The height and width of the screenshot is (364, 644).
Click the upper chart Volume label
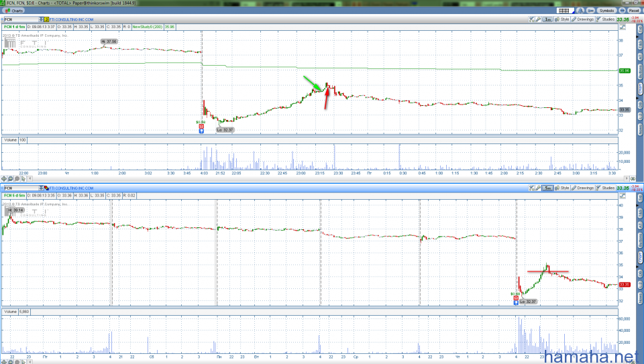[10, 140]
